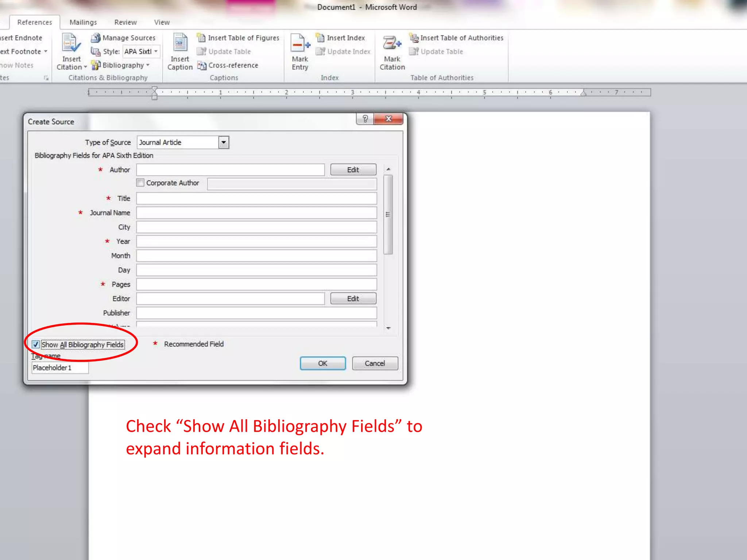Screen dimensions: 747x560
Task: Switch to the Mailings tab
Action: 83,22
